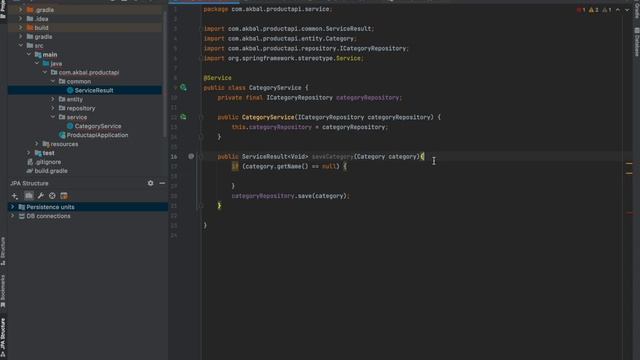Screen dimensions: 640x360
Task: Click the @Service annotation in code
Action: pos(218,78)
